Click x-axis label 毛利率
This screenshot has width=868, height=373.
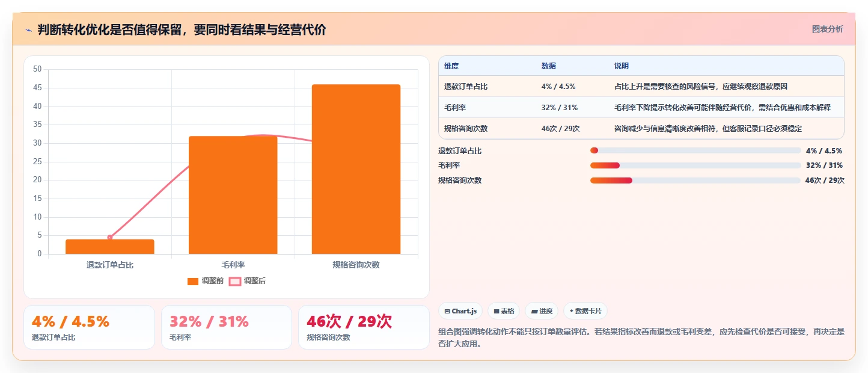233,265
